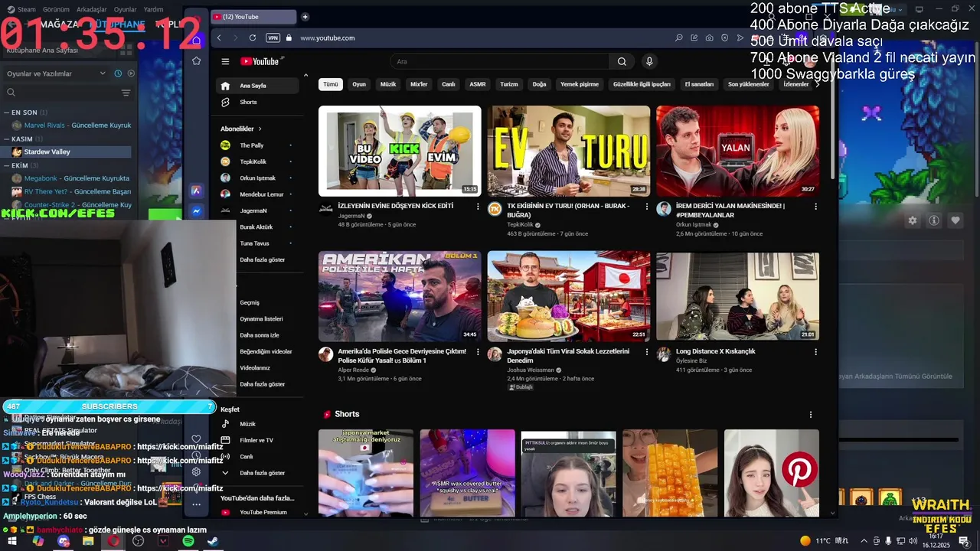Favorite game with Steam heart icon
980x551 pixels.
(955, 220)
